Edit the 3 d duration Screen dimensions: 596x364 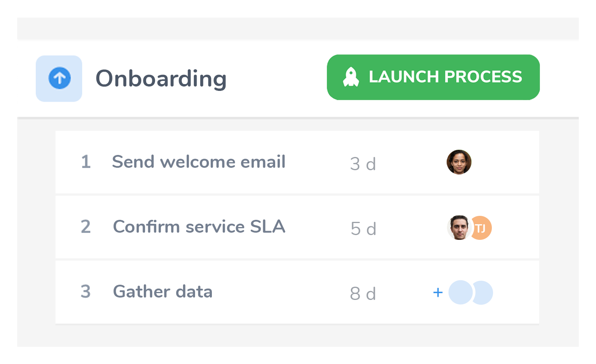[x=363, y=164]
